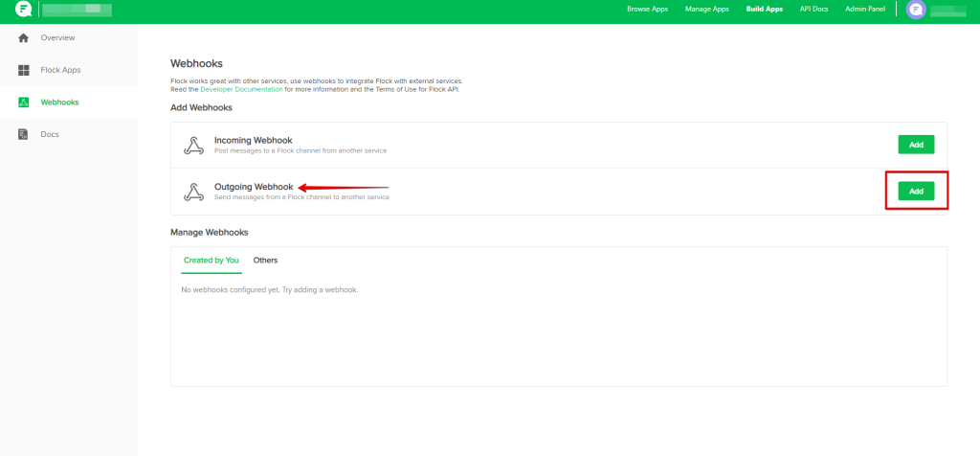Open API Docs from top menu

[813, 9]
